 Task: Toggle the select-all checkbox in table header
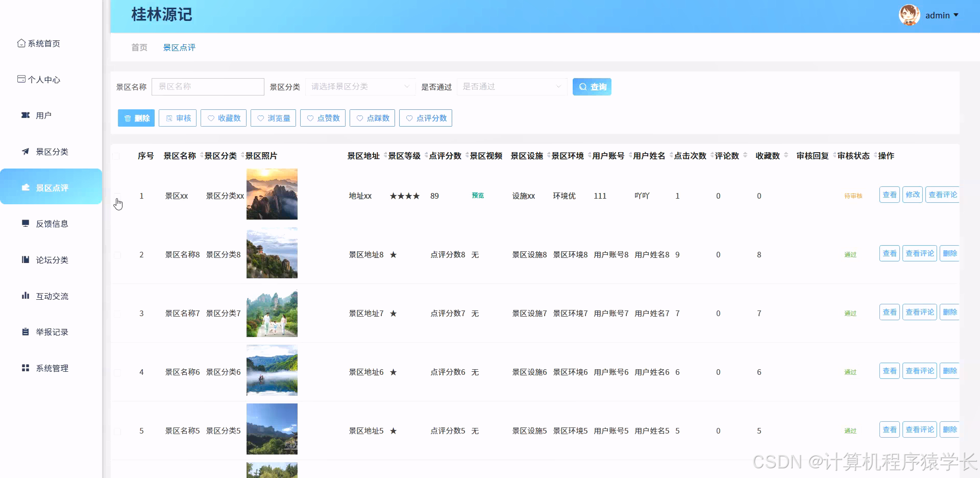coord(116,156)
